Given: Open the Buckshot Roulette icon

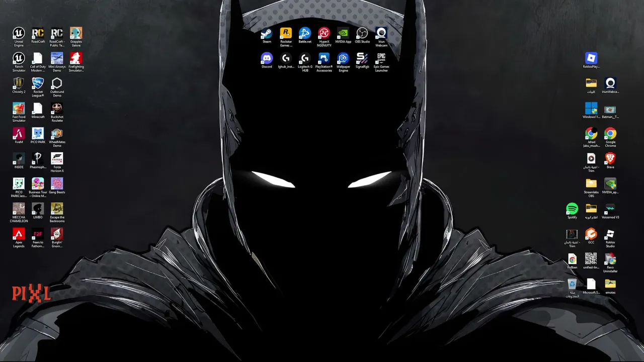Looking at the screenshot, I should tap(57, 112).
